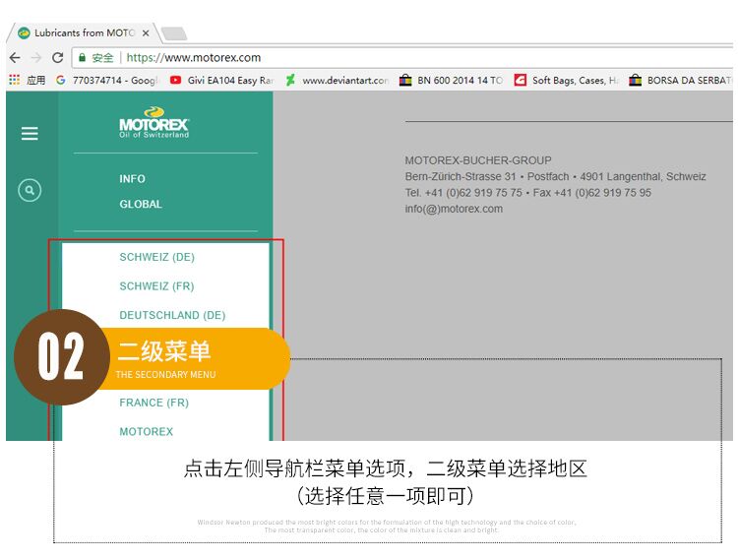Click the info(@)motorex.com email text

454,209
